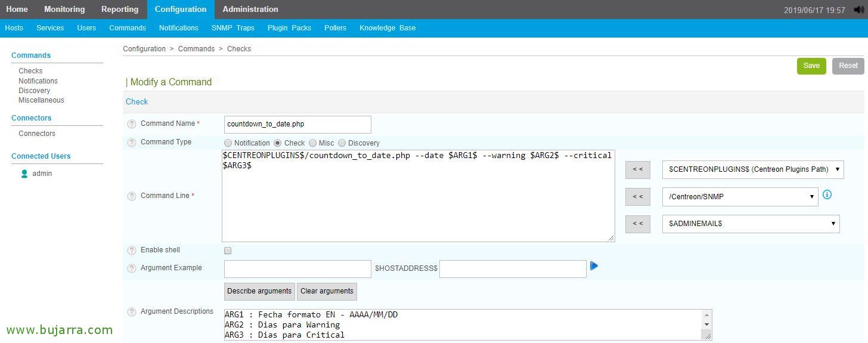Click the admin user icon
Viewport: 868px width, 343px height.
(24, 174)
